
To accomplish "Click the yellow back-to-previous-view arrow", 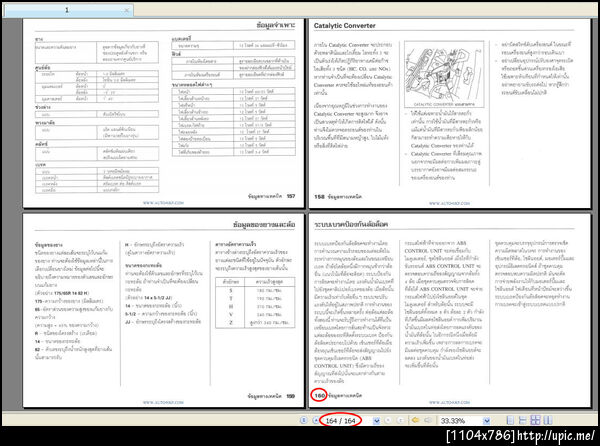I will pos(415,420).
